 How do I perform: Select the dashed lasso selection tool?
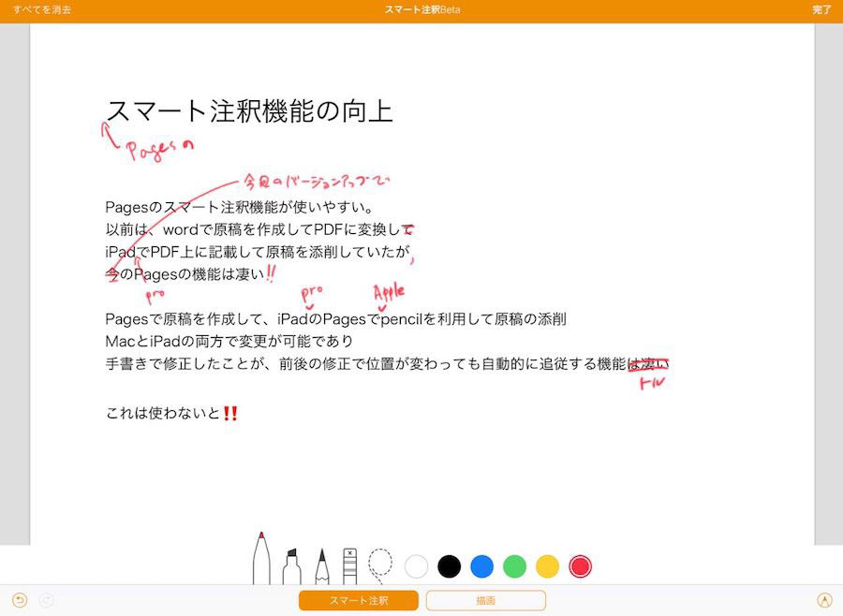click(x=380, y=566)
